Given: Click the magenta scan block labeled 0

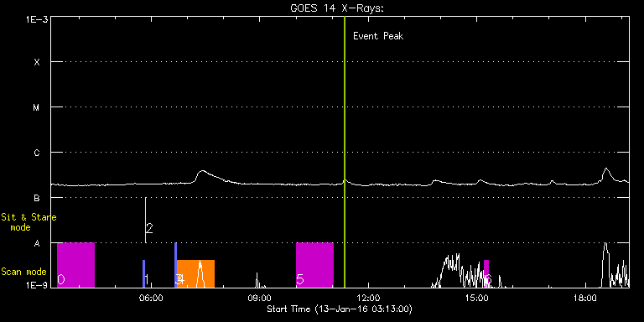Looking at the screenshot, I should (76, 265).
